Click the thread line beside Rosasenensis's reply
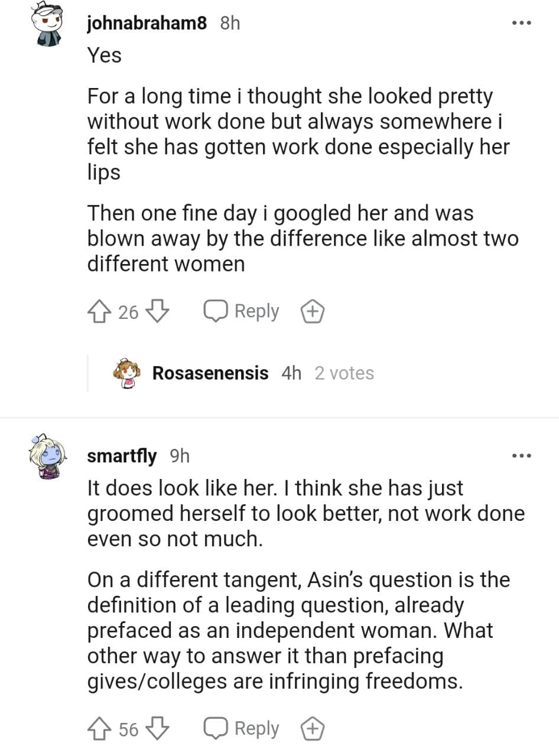The width and height of the screenshot is (559, 756). [x=88, y=373]
